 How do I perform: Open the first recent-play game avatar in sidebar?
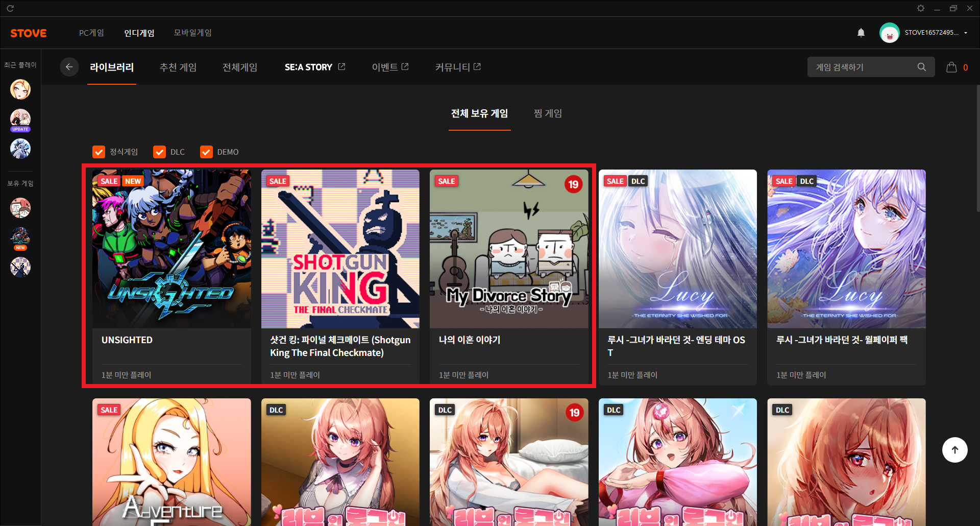click(x=20, y=89)
